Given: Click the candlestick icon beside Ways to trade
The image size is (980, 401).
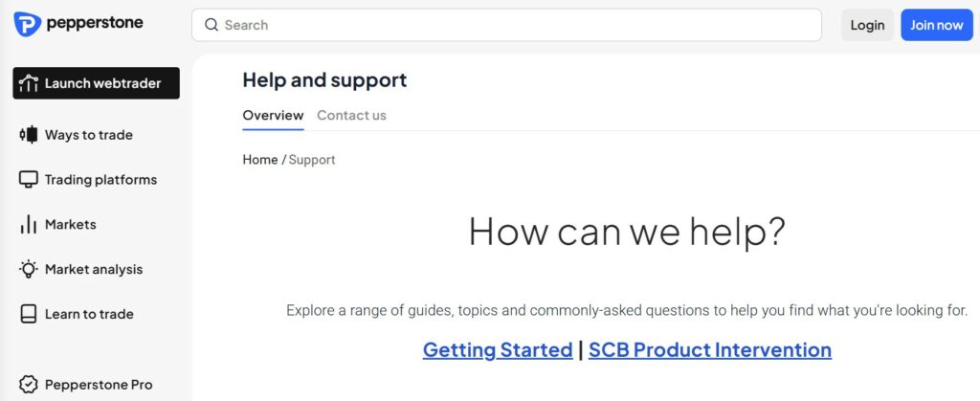Looking at the screenshot, I should tap(29, 135).
